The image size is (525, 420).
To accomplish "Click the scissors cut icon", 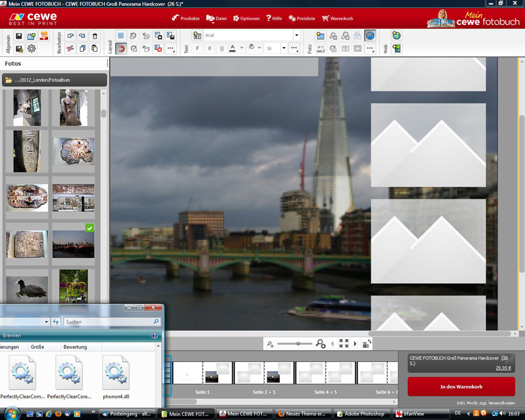I will [x=70, y=48].
